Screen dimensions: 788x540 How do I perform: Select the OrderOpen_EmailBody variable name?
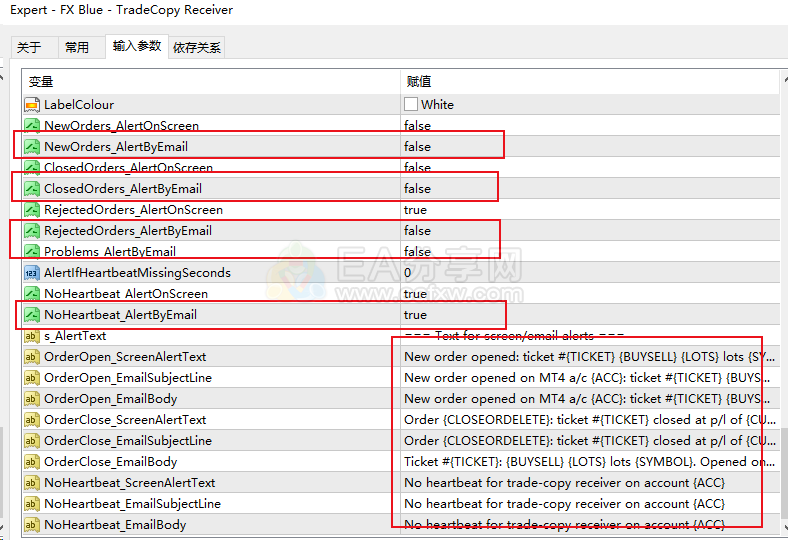pos(111,399)
